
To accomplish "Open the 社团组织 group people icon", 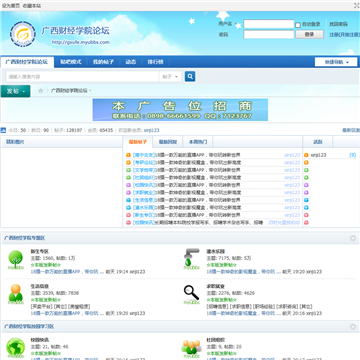I will pos(191,348).
